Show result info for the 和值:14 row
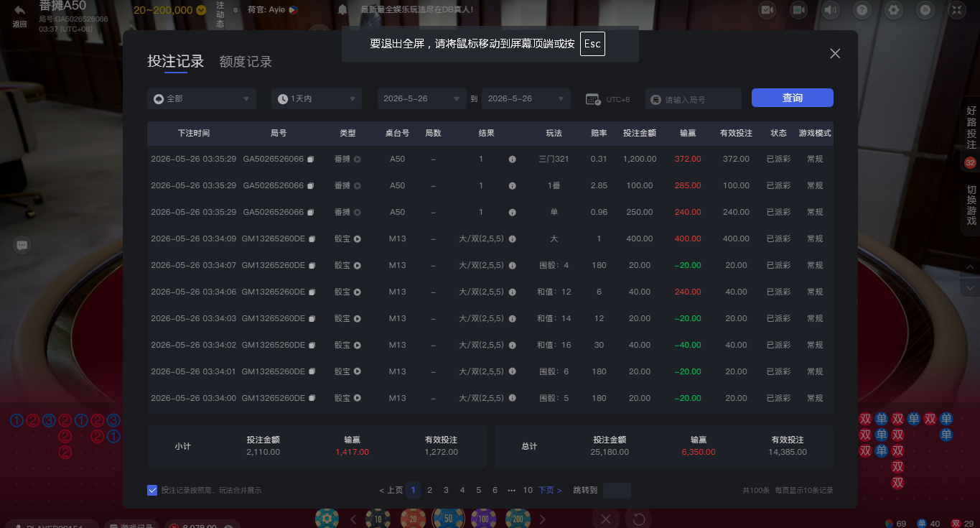Image resolution: width=980 pixels, height=528 pixels. coord(512,318)
